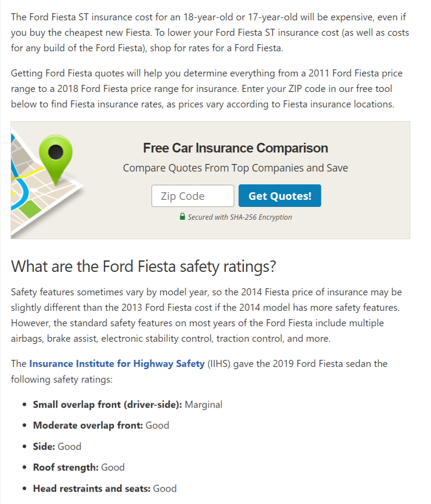This screenshot has width=431, height=504.
Task: Click inside the Zip Code field
Action: (x=193, y=195)
